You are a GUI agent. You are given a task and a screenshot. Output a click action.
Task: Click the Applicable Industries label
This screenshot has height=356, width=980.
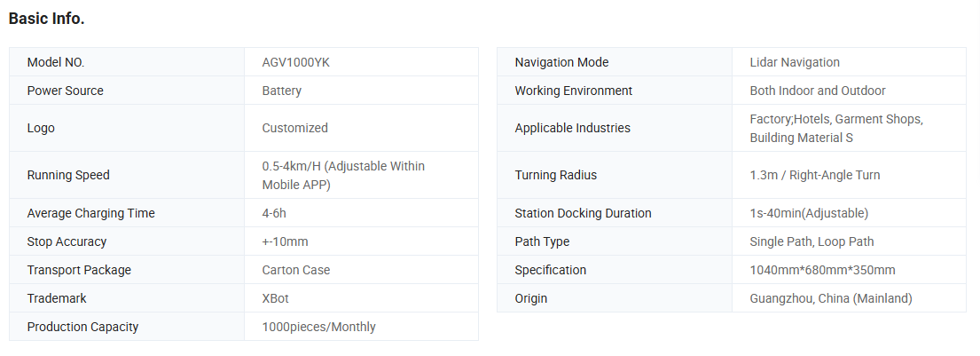click(x=572, y=128)
